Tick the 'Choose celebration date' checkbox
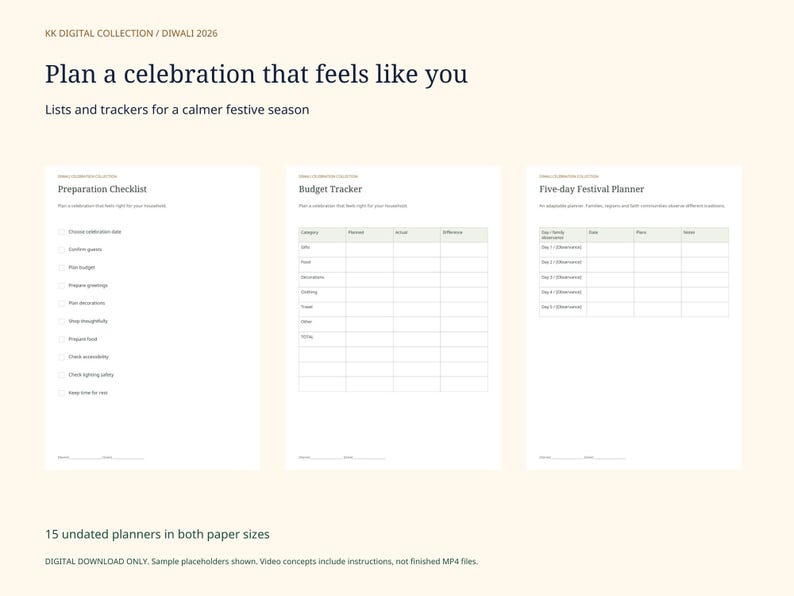Image resolution: width=794 pixels, height=596 pixels. tap(61, 232)
